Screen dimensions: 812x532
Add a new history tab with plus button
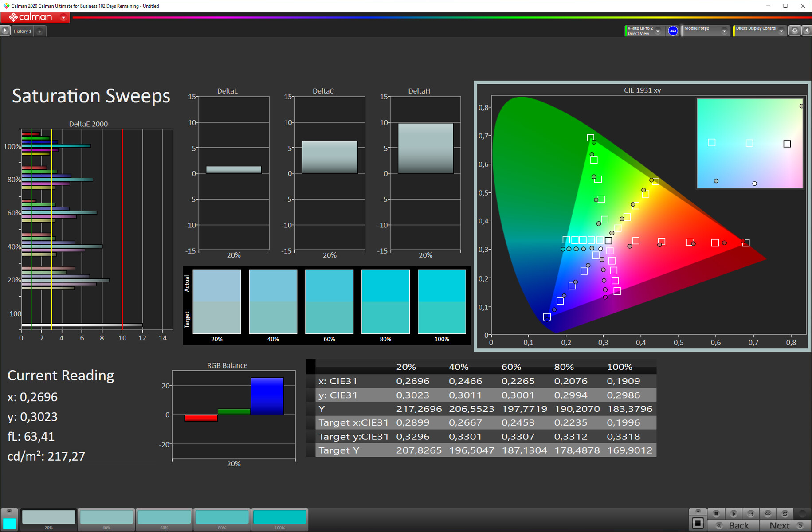pos(39,31)
